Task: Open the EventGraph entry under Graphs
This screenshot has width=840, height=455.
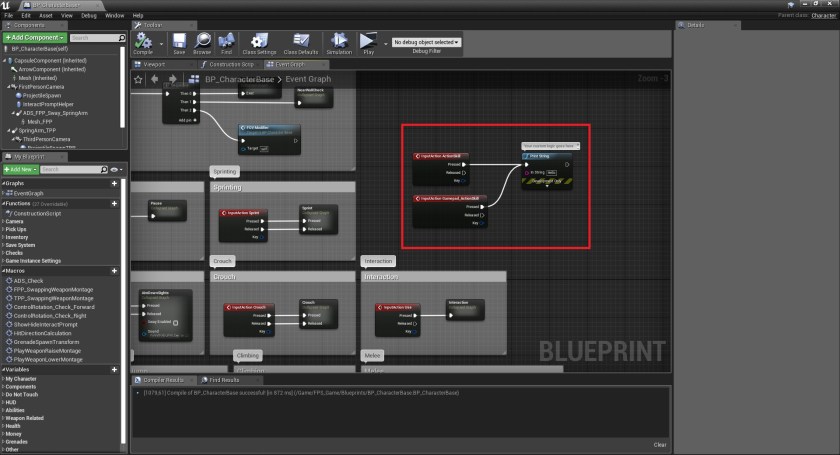Action: pos(28,193)
